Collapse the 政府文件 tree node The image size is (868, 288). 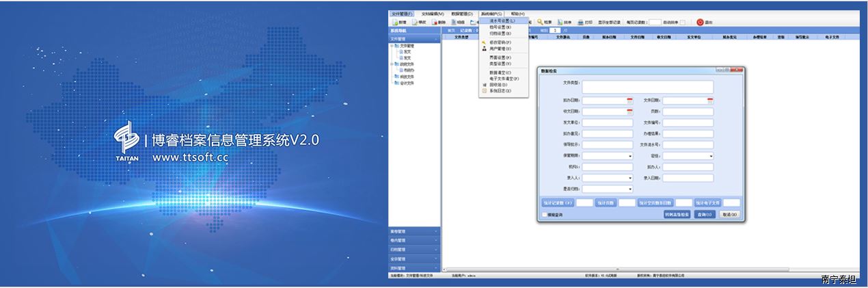tap(391, 63)
